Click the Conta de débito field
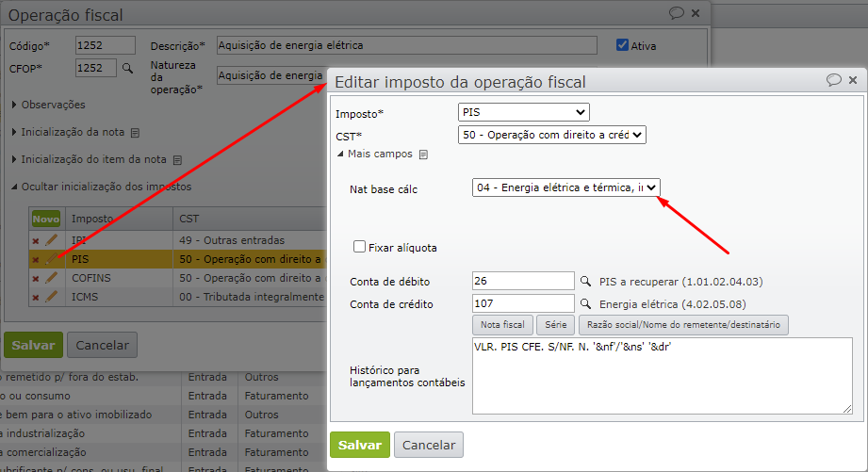The width and height of the screenshot is (868, 472). 523,281
